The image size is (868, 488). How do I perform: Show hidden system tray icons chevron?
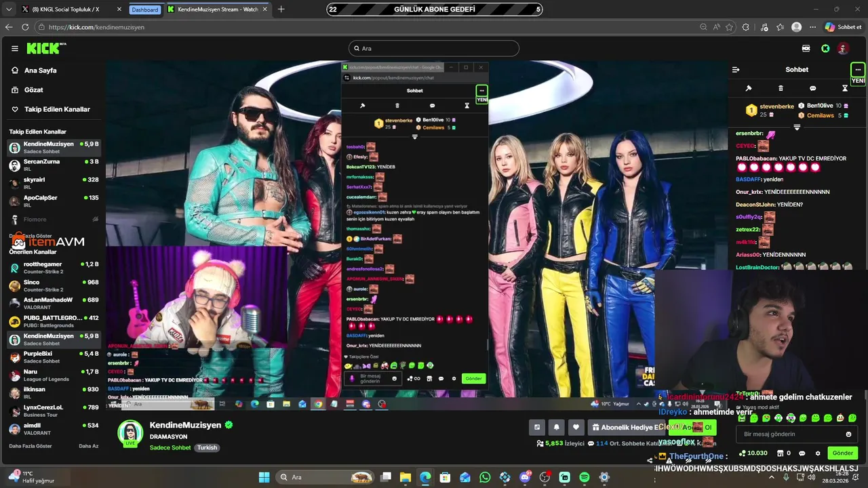tap(772, 477)
